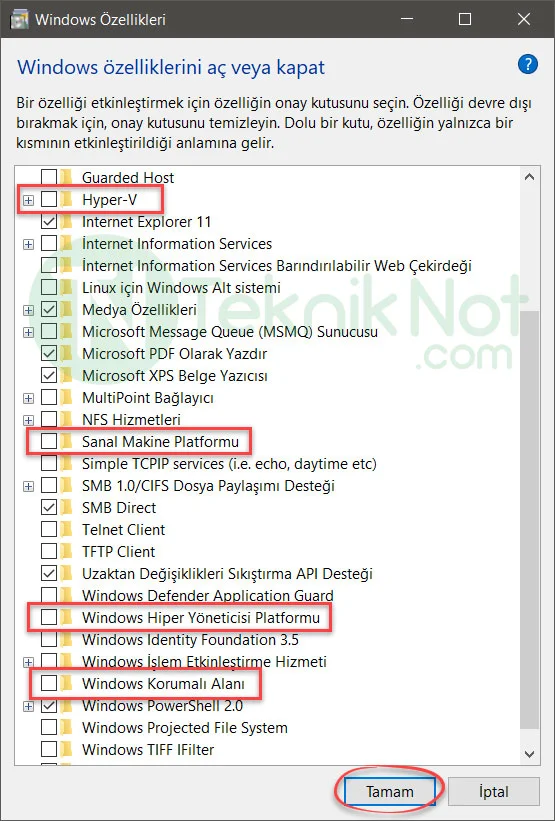Image resolution: width=555 pixels, height=821 pixels.
Task: Select Windows Projected File System text
Action: (185, 727)
